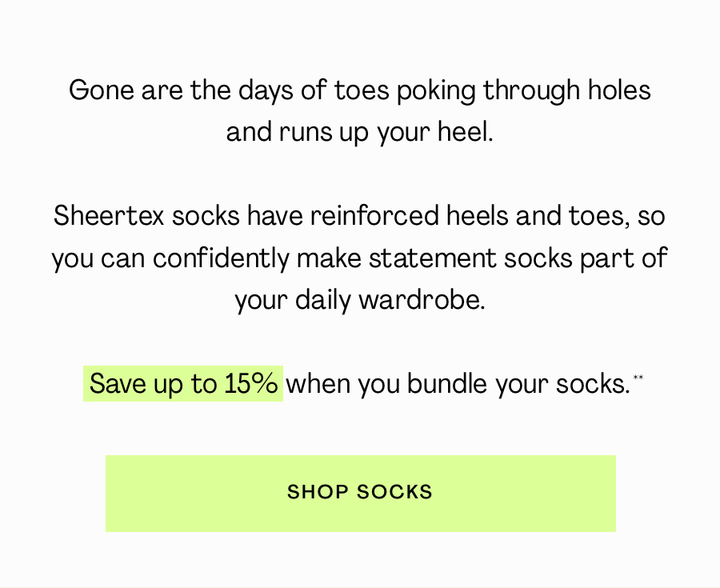Select the phrase 'your daily wardrobe'

pos(360,300)
